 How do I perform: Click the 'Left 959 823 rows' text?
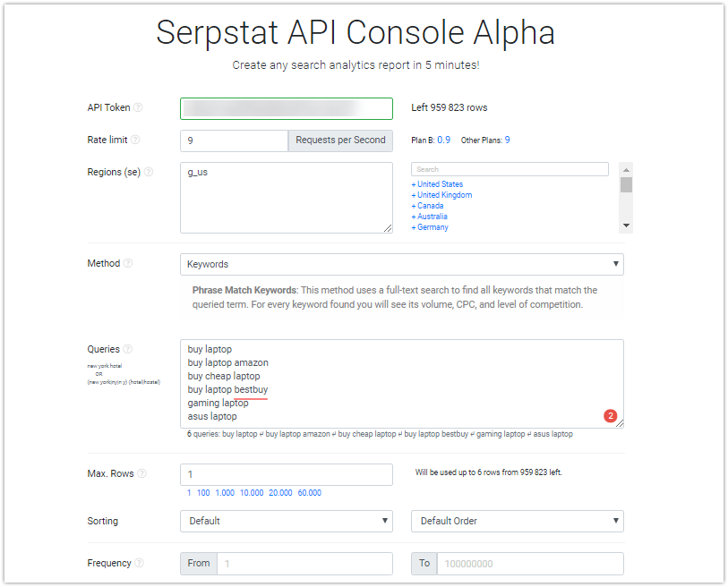pos(449,107)
